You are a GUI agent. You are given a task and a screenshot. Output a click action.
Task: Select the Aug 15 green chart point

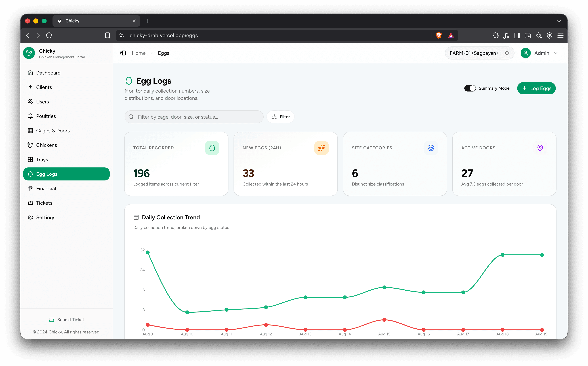384,287
